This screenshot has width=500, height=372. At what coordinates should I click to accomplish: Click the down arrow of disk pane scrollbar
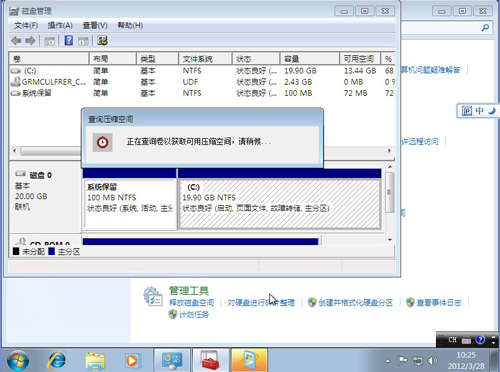point(390,239)
